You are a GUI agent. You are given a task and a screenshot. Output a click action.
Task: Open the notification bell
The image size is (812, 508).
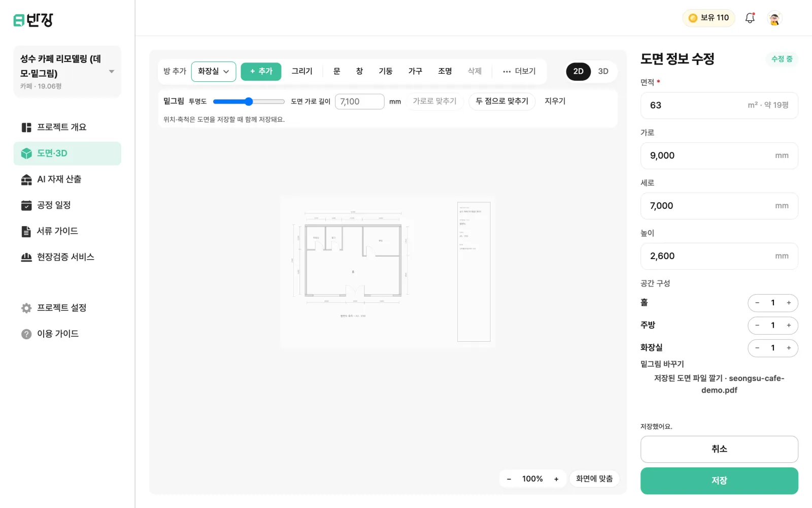point(750,18)
